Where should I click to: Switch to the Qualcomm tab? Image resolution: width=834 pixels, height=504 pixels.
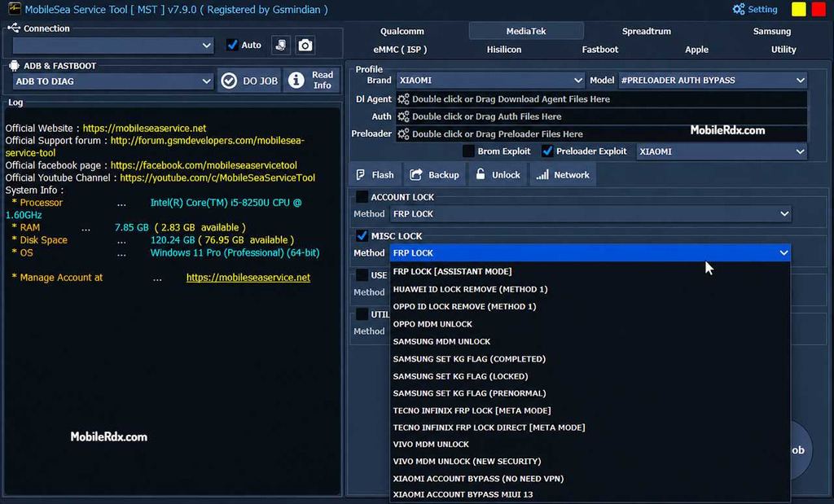(402, 32)
